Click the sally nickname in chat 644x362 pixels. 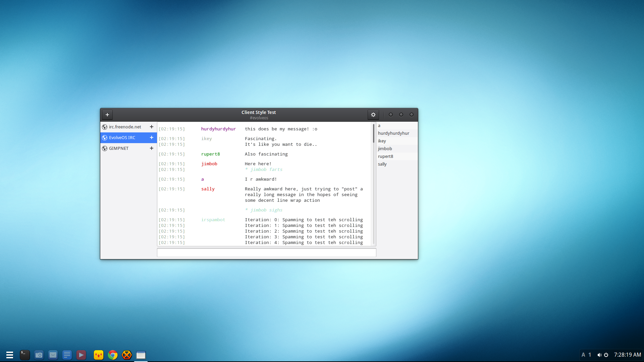click(x=208, y=189)
